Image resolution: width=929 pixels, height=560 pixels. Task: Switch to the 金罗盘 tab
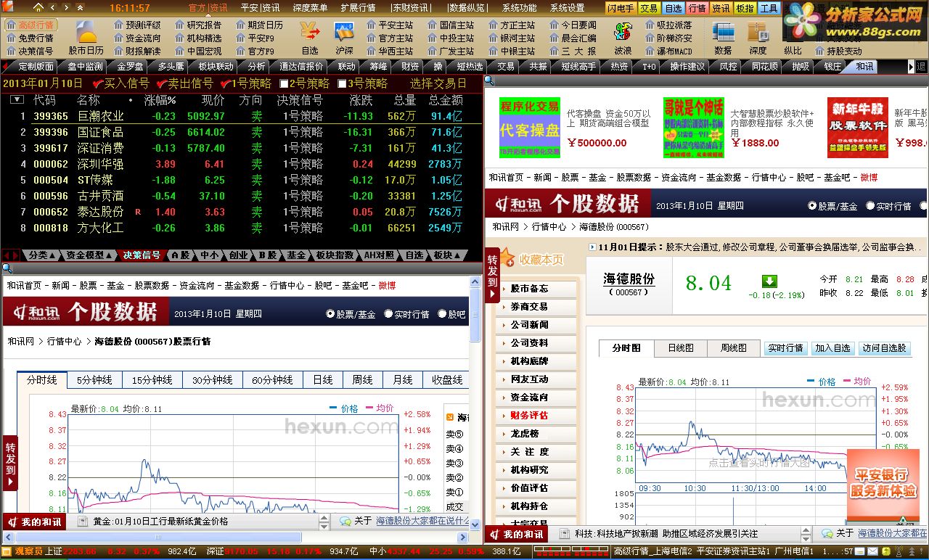[x=131, y=66]
